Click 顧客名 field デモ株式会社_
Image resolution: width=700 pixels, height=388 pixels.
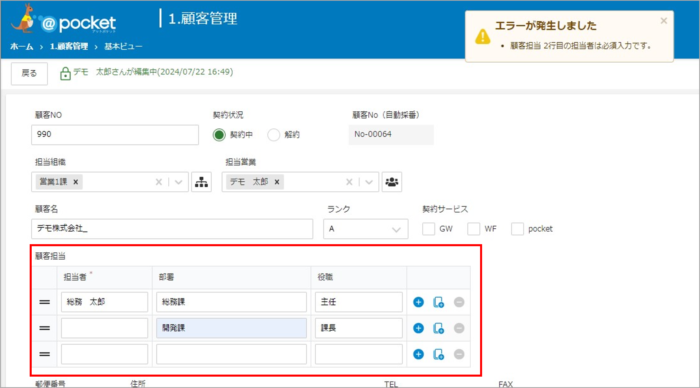[x=172, y=229]
